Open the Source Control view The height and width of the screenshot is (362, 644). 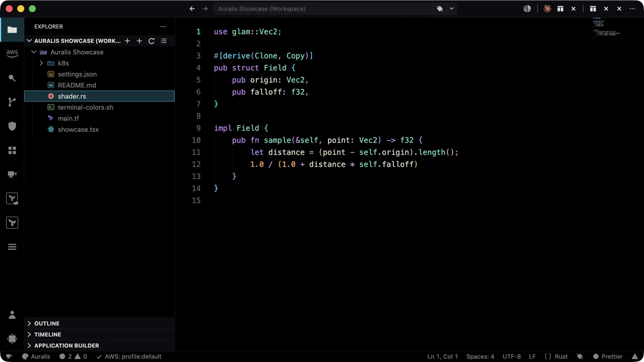tap(12, 102)
